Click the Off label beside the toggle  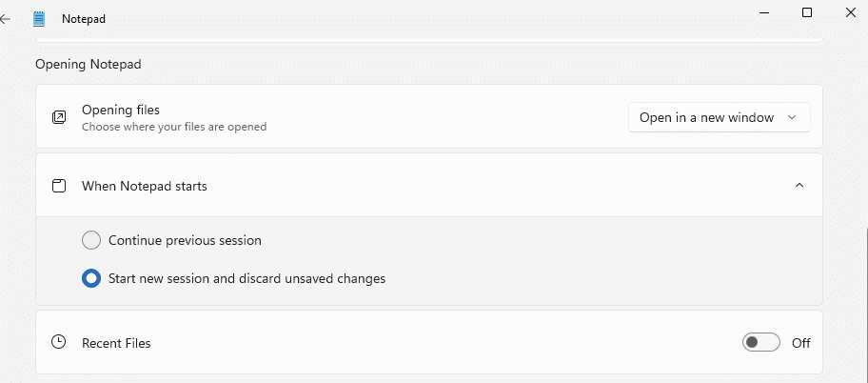pos(800,343)
